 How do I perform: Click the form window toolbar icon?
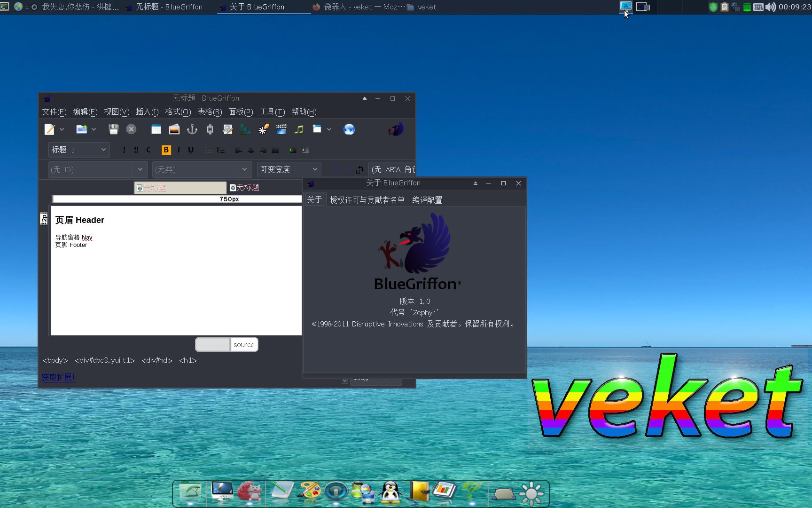tap(317, 129)
